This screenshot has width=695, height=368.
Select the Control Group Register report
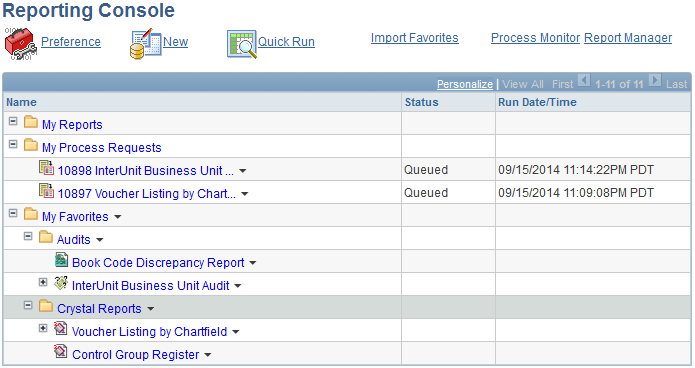136,355
